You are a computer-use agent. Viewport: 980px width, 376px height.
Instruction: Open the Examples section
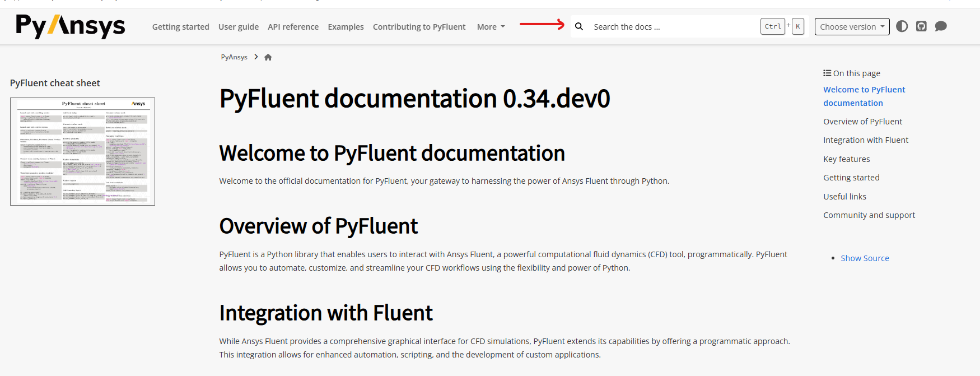pos(346,27)
